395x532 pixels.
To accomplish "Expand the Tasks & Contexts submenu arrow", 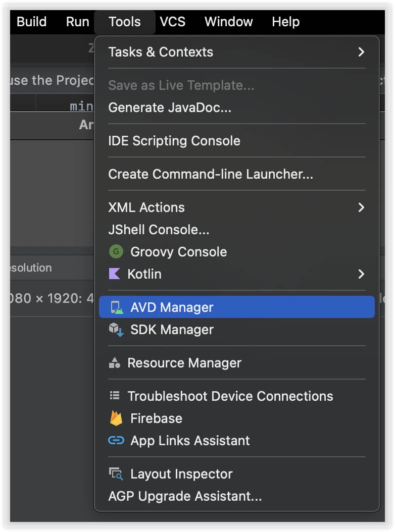I will coord(361,52).
